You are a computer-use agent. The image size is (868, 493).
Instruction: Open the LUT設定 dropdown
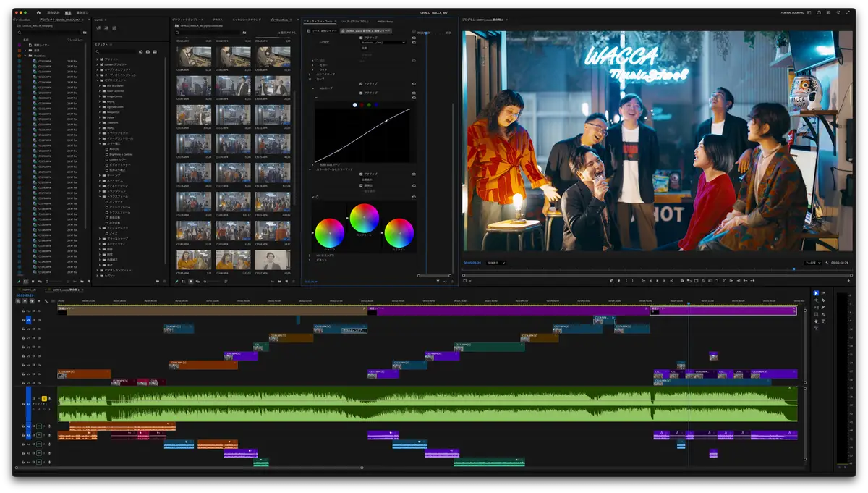coord(383,43)
